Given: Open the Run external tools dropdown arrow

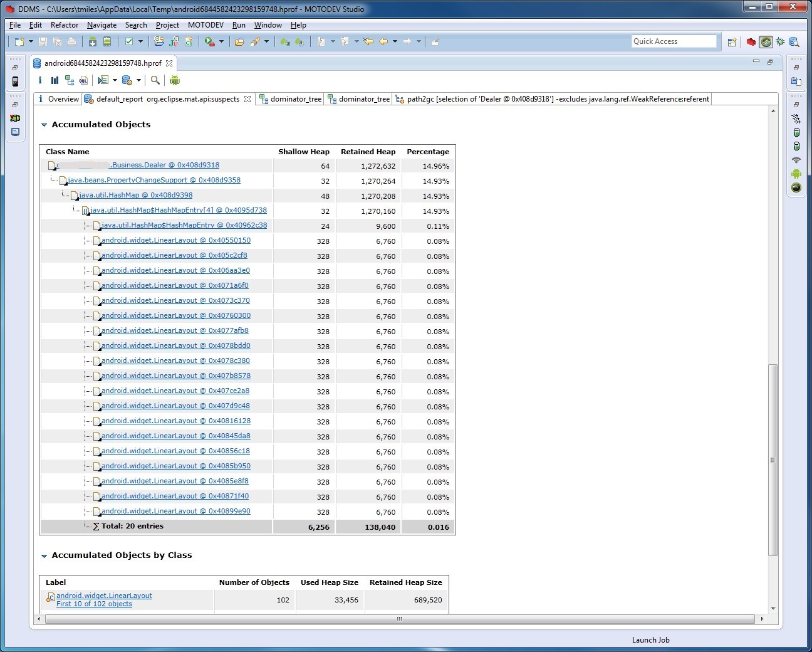Looking at the screenshot, I should 221,41.
